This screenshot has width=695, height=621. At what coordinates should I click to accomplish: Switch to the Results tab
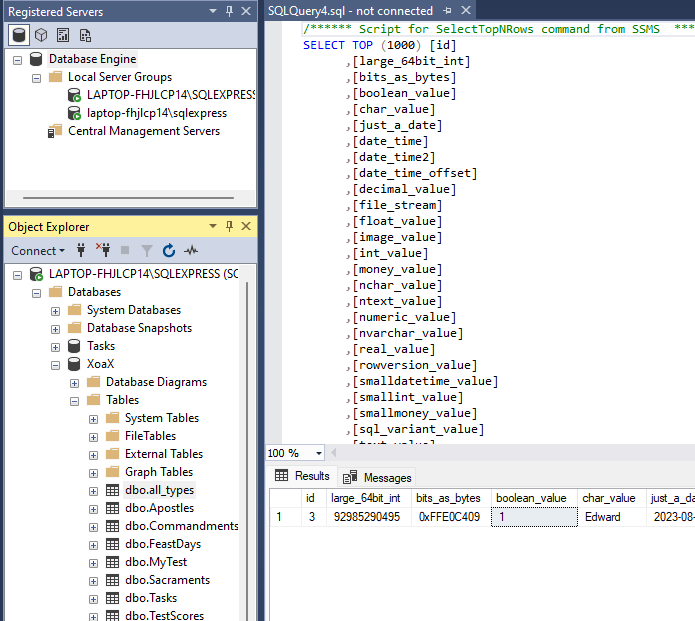pyautogui.click(x=302, y=476)
